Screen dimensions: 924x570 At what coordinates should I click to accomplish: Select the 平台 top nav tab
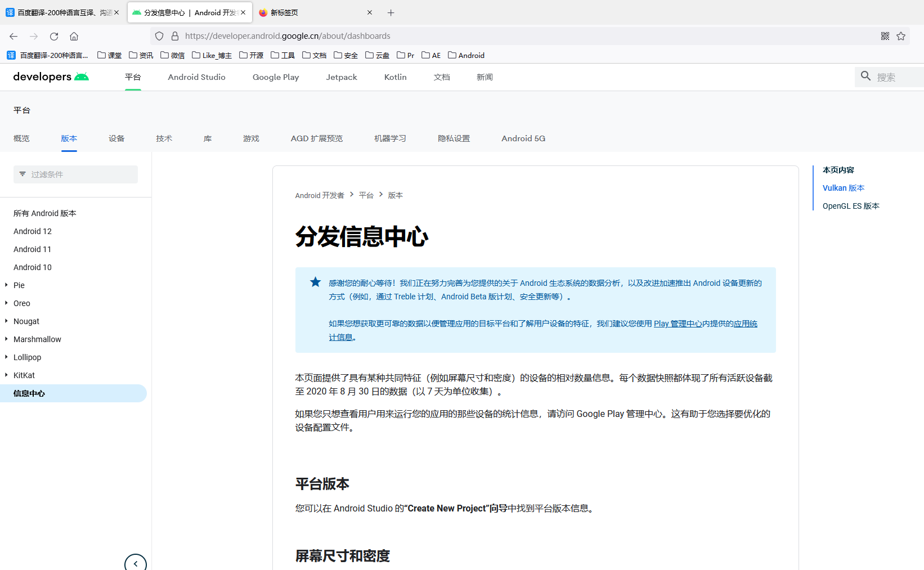(x=133, y=77)
